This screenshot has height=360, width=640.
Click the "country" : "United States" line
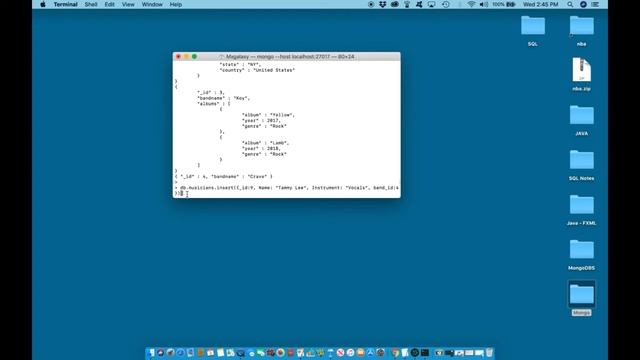coord(257,70)
